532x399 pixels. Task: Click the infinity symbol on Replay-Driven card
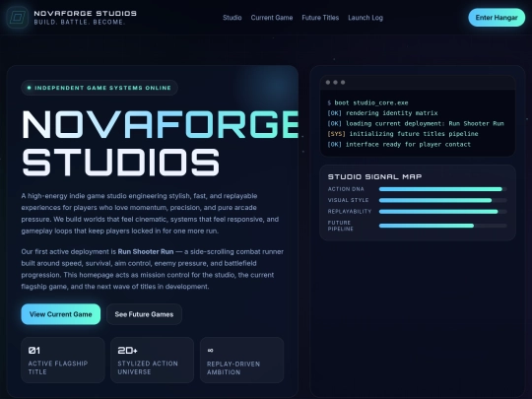(211, 350)
